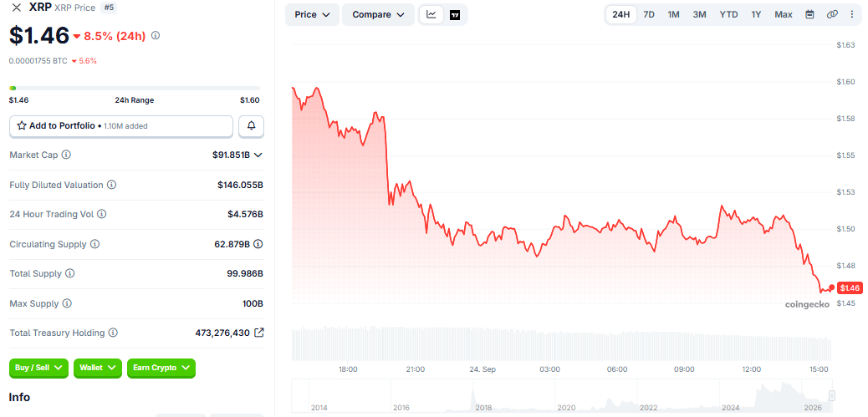Image resolution: width=868 pixels, height=417 pixels.
Task: Select the 1M time range tab
Action: [673, 14]
